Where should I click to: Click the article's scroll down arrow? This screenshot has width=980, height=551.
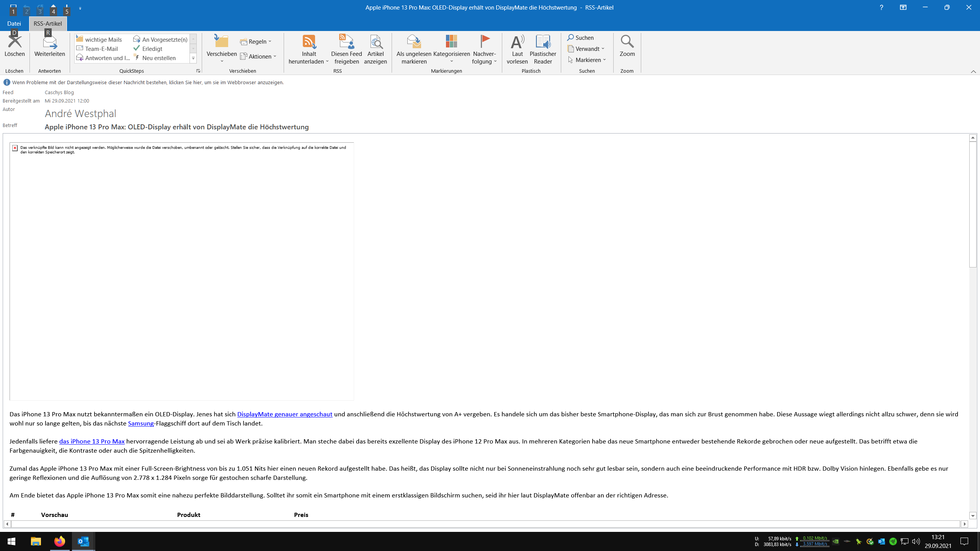973,516
